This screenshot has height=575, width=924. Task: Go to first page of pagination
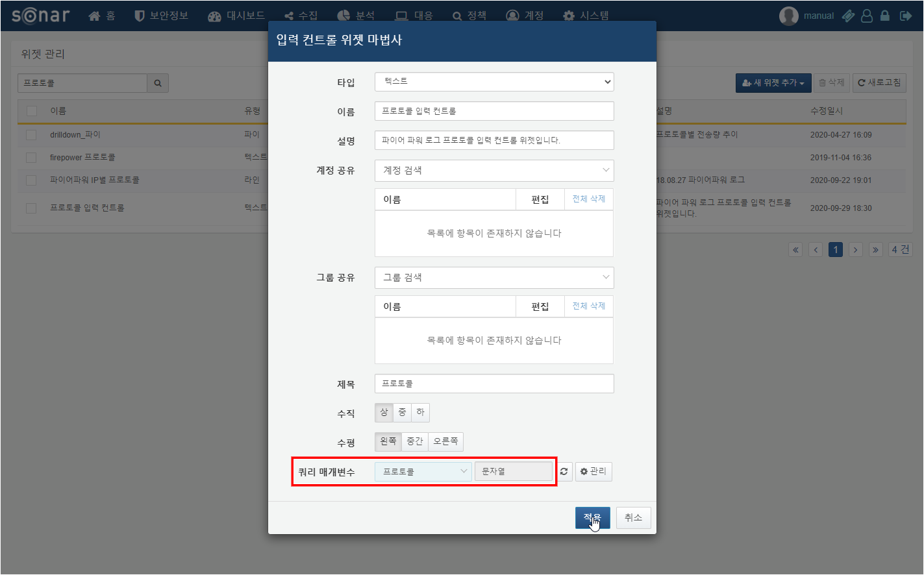tap(795, 250)
